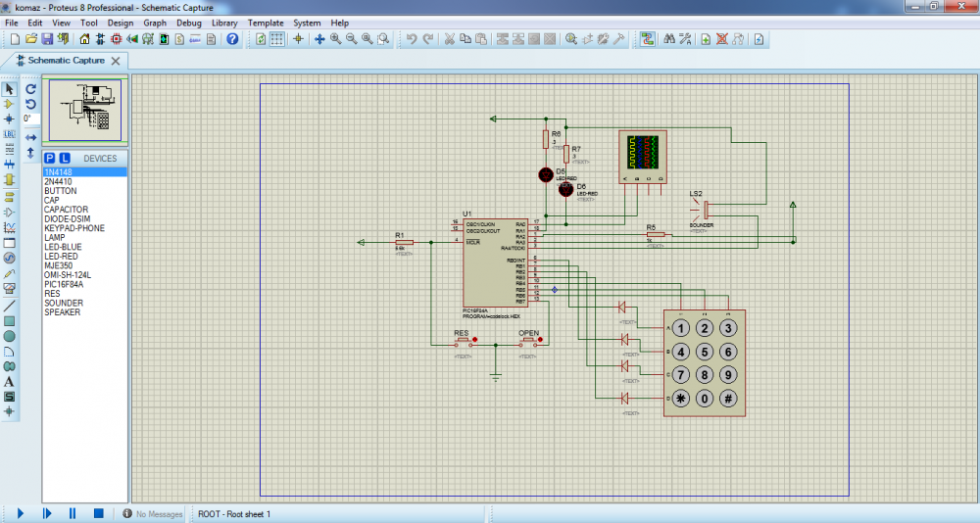Select PIC16F84A in the devices list

[x=62, y=284]
